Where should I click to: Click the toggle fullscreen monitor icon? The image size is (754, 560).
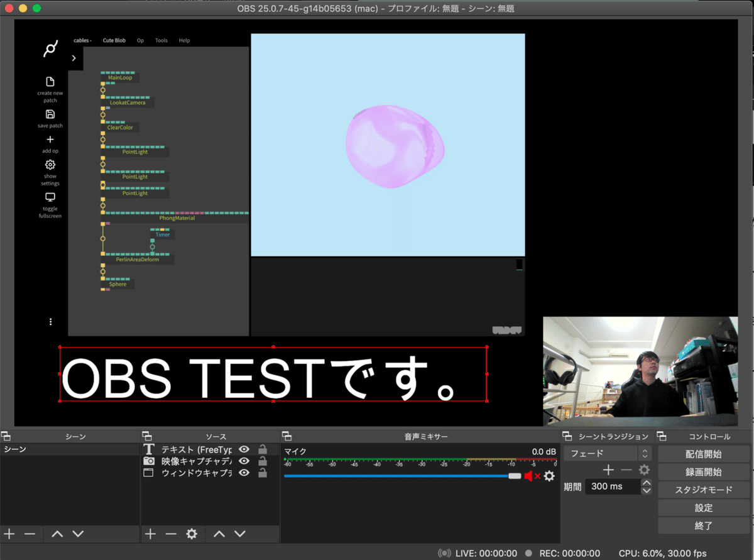[50, 197]
